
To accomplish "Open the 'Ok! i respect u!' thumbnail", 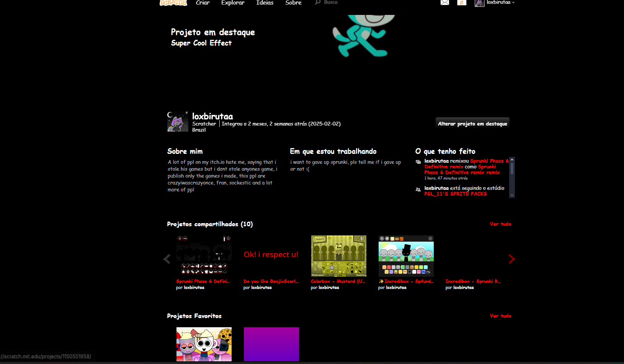I will [x=271, y=256].
